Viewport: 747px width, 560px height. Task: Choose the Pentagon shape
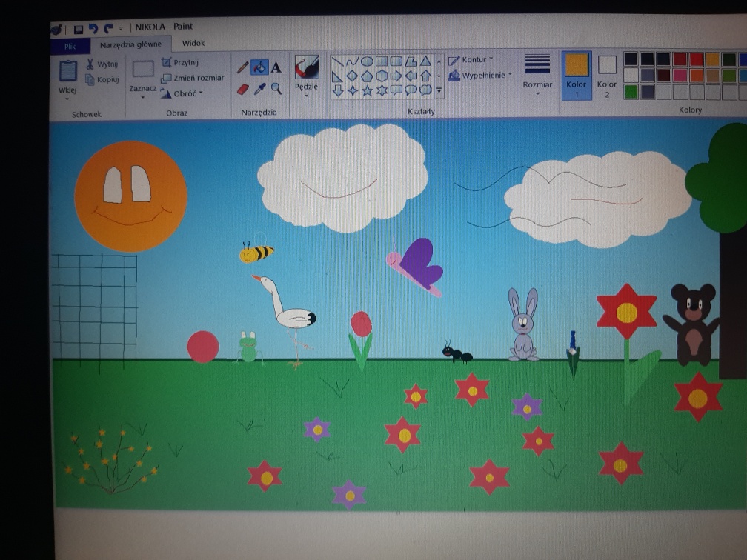[x=367, y=76]
